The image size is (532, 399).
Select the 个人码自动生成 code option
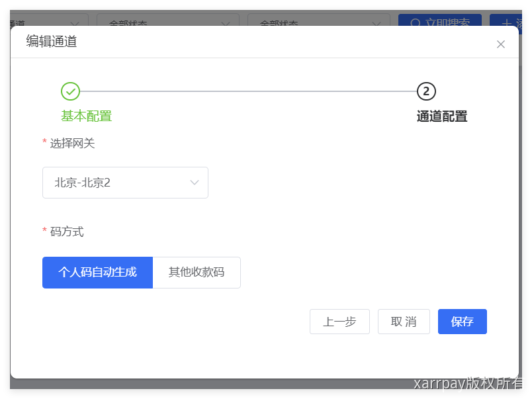tap(97, 273)
